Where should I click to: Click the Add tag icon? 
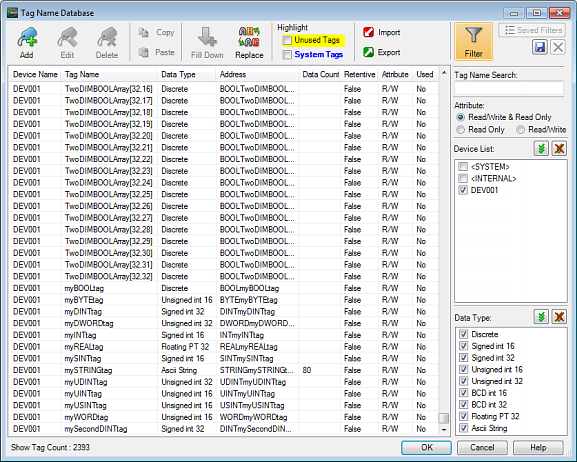pyautogui.click(x=26, y=38)
